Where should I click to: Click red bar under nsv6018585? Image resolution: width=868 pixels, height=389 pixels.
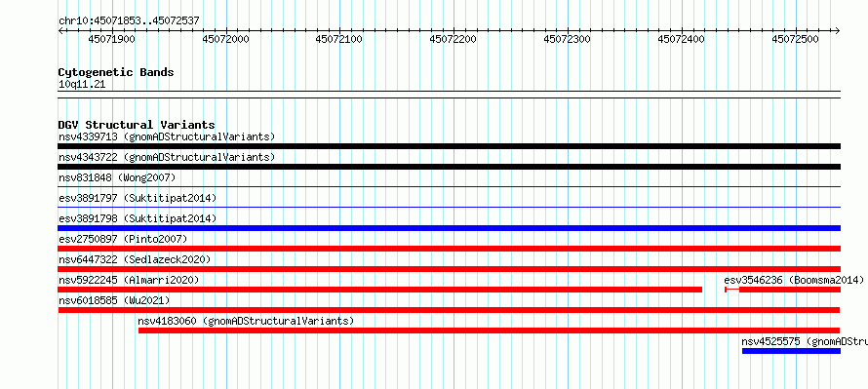coord(449,310)
